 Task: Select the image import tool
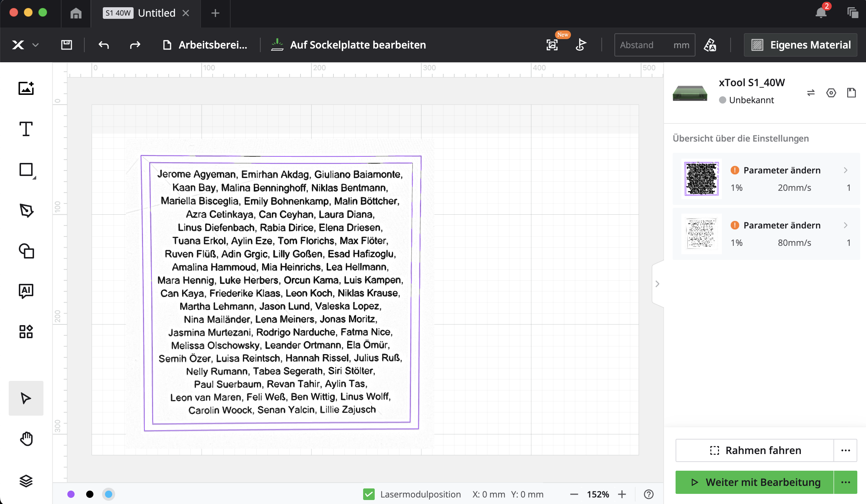point(26,88)
